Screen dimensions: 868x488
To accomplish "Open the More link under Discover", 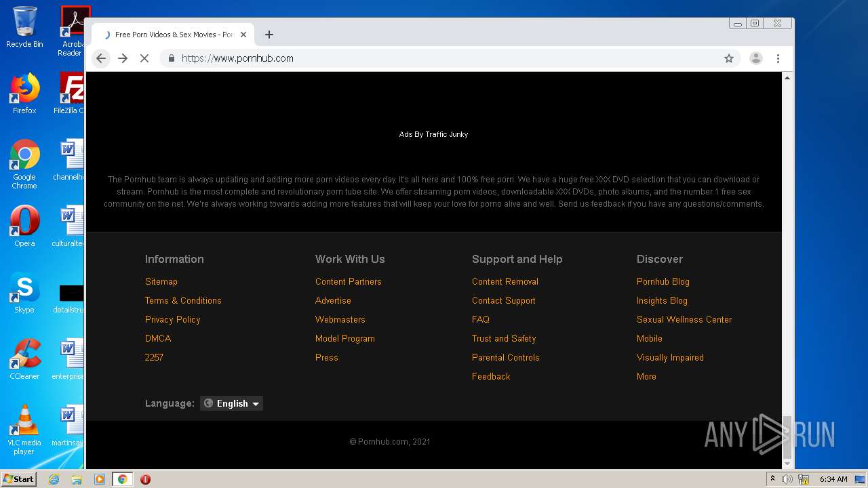I will coord(646,376).
